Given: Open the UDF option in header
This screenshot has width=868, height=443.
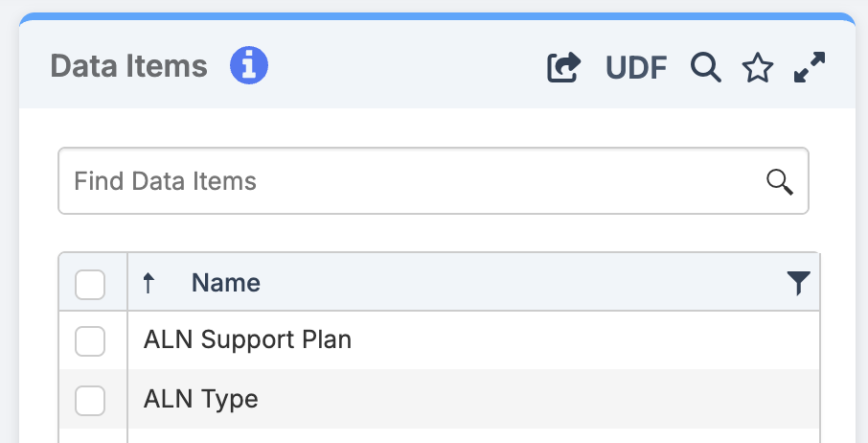Looking at the screenshot, I should point(636,68).
